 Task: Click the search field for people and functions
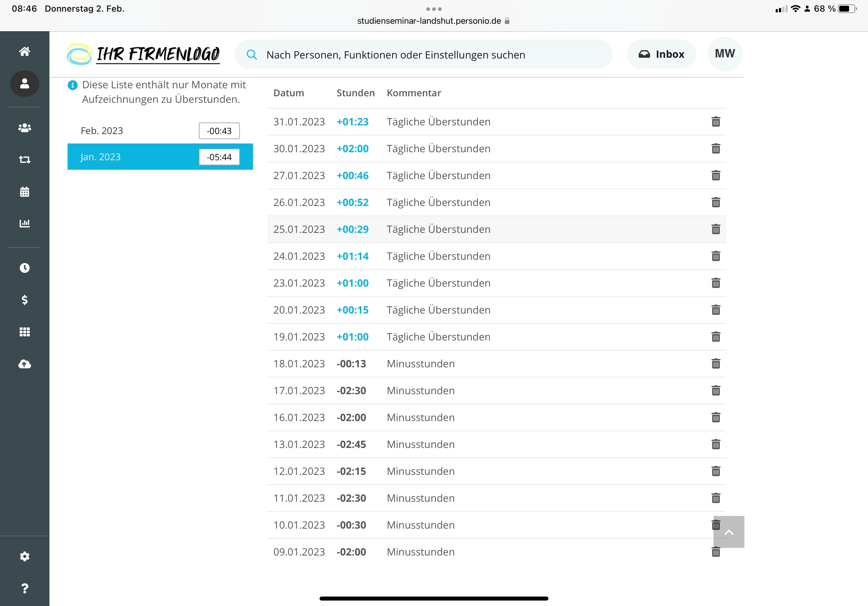pyautogui.click(x=423, y=55)
